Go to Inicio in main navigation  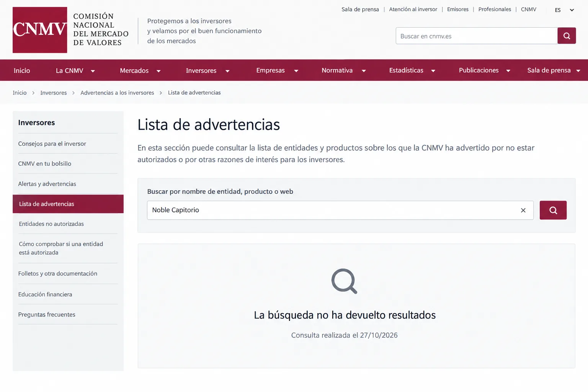coord(22,70)
